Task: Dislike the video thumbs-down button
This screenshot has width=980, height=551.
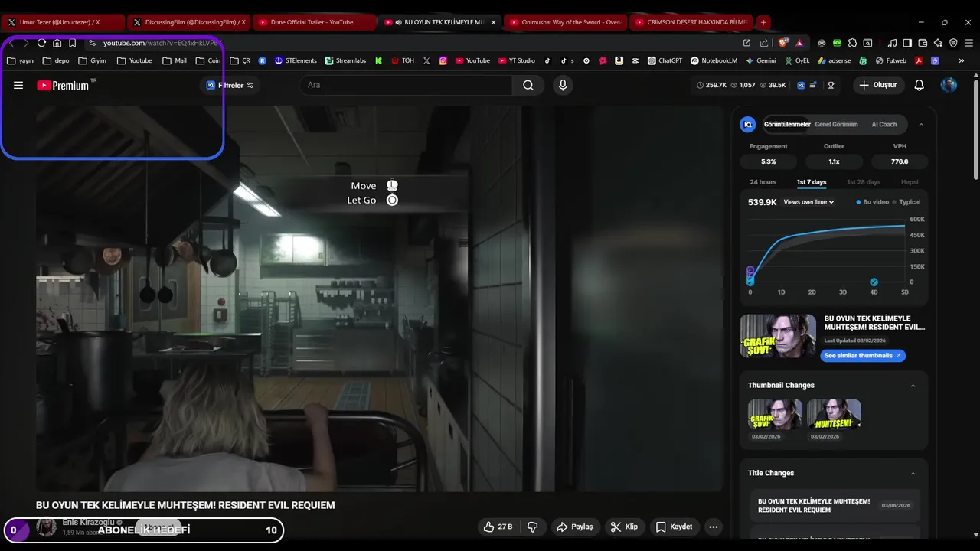Action: [x=532, y=527]
